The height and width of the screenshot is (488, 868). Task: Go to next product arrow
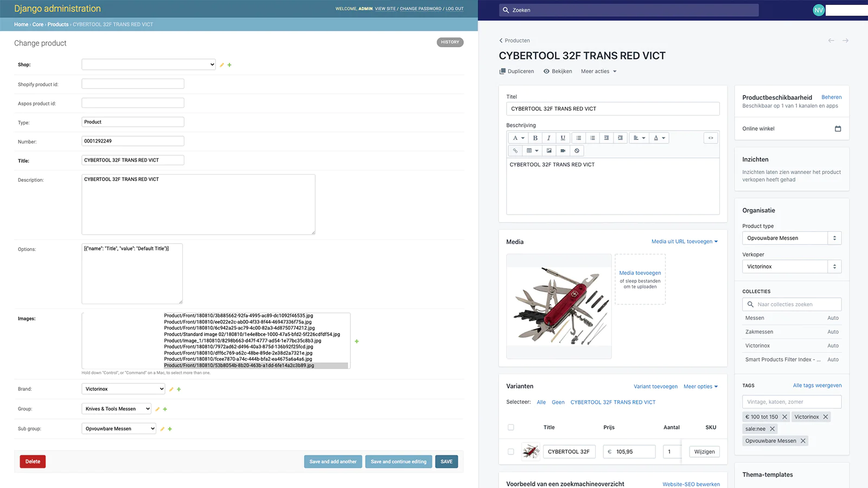click(x=845, y=41)
